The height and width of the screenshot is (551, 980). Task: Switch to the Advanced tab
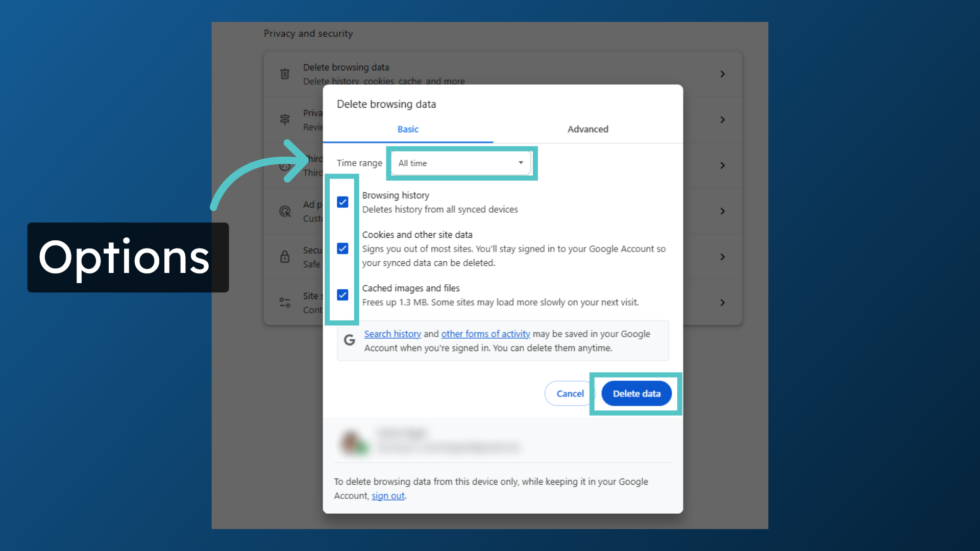coord(588,130)
